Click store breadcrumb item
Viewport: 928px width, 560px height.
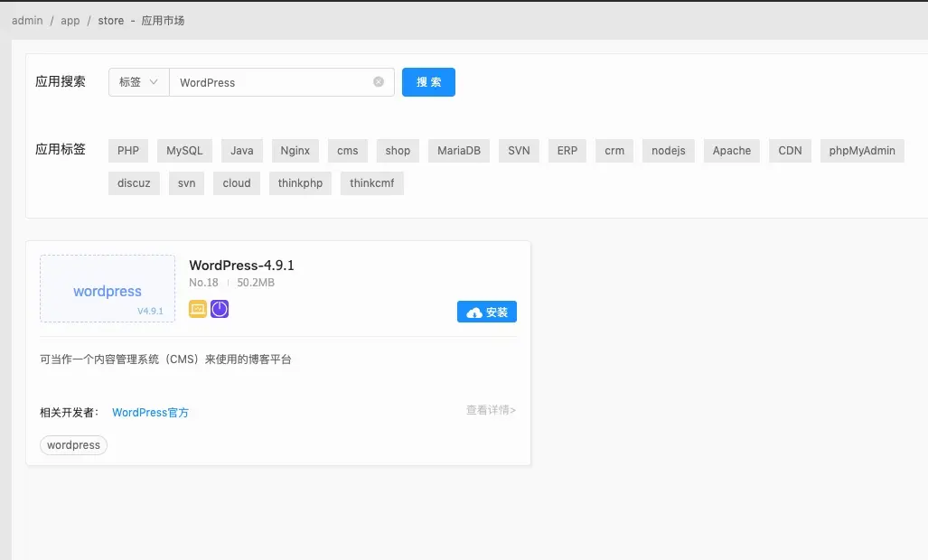[x=110, y=21]
